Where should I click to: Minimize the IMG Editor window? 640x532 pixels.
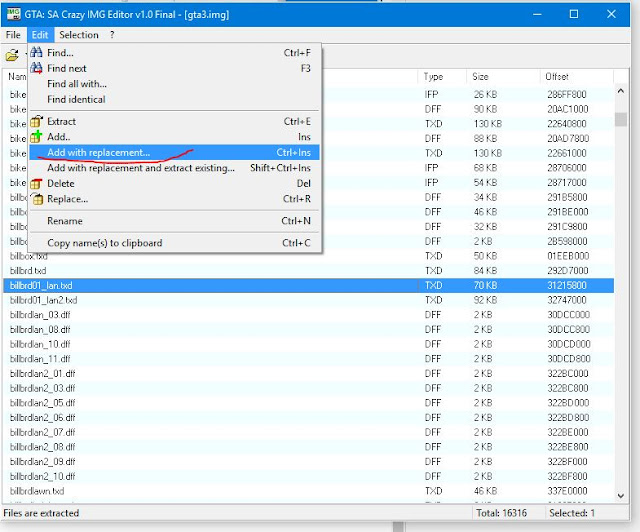[x=537, y=14]
